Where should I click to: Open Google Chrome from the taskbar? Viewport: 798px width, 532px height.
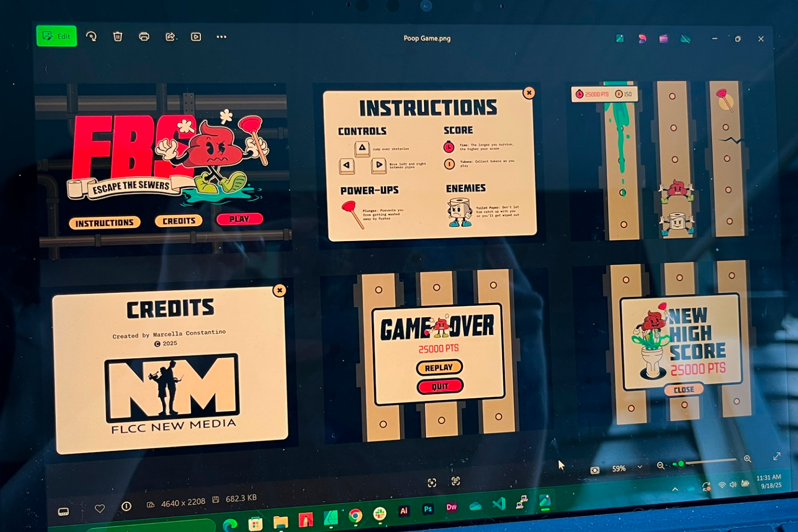(x=355, y=516)
